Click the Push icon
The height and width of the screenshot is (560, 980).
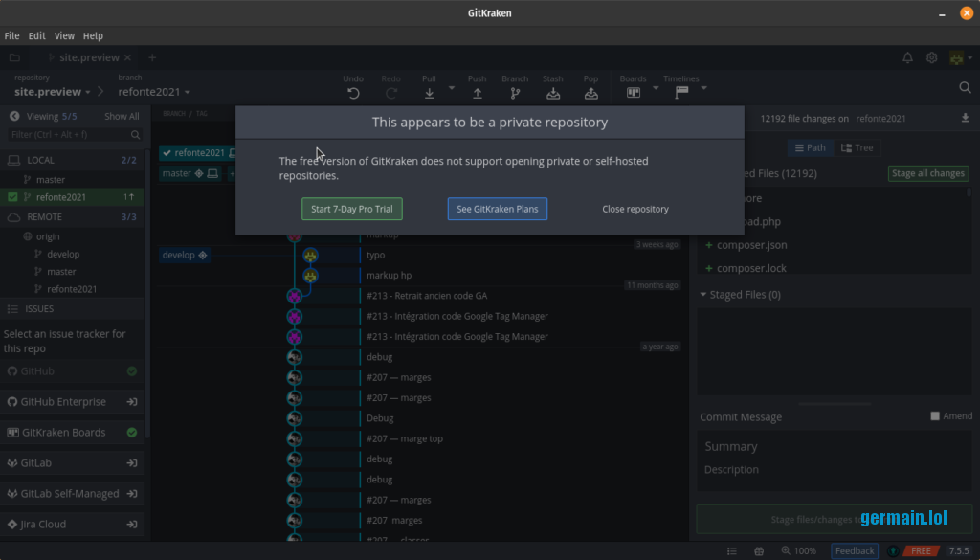pyautogui.click(x=477, y=93)
